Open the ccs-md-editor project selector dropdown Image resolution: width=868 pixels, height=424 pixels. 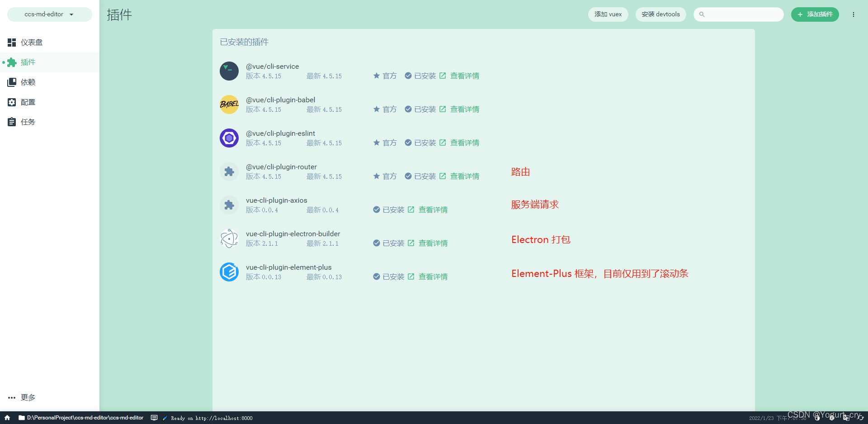[49, 14]
